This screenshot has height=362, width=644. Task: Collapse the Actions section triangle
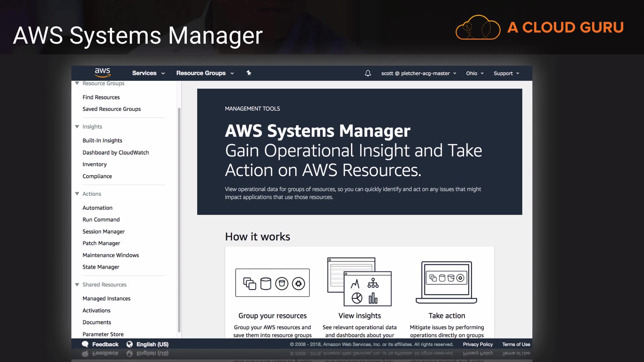(77, 194)
